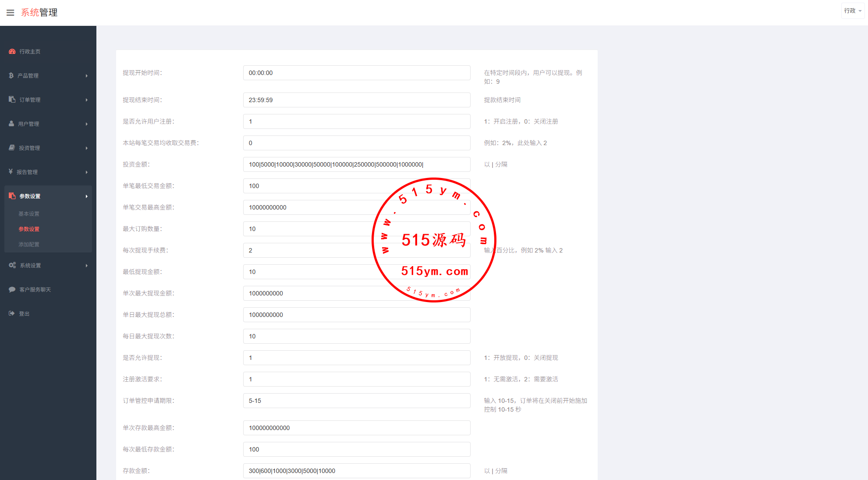The image size is (868, 480).
Task: Open the 添加配置 submenu item
Action: [x=29, y=245]
